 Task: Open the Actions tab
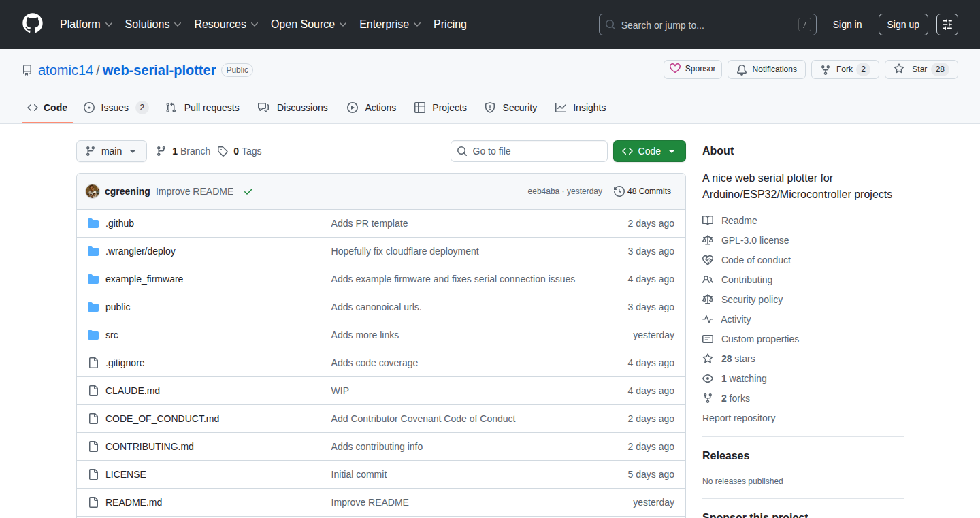pyautogui.click(x=372, y=108)
